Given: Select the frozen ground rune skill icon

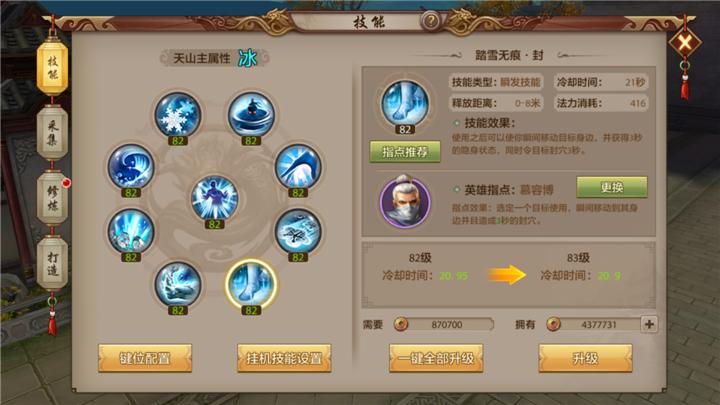Looking at the screenshot, I should [298, 231].
